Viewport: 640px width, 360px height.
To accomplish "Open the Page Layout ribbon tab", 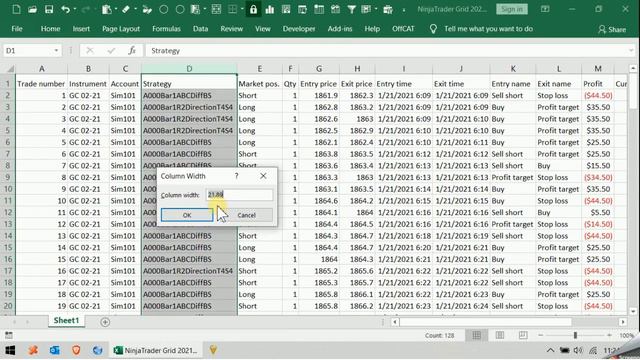I will [121, 29].
